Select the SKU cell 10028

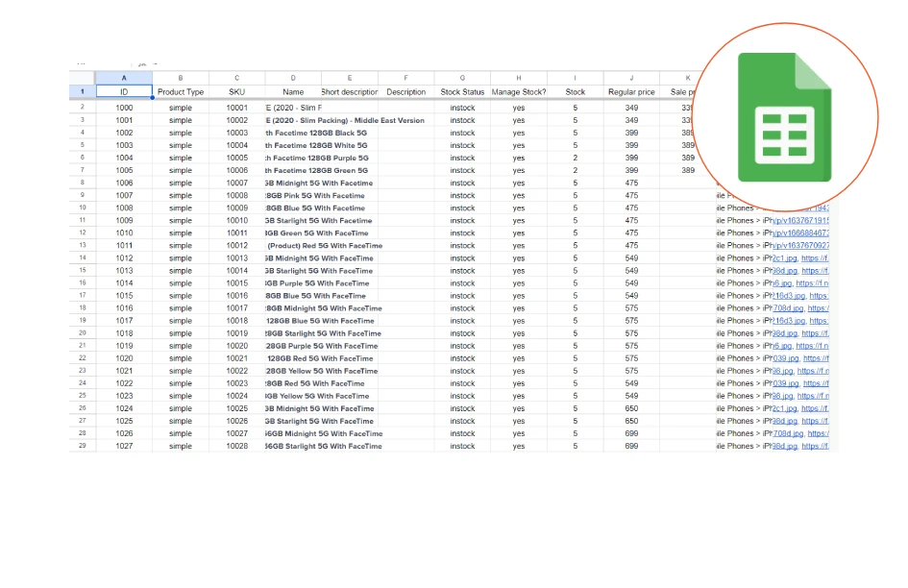(x=236, y=446)
